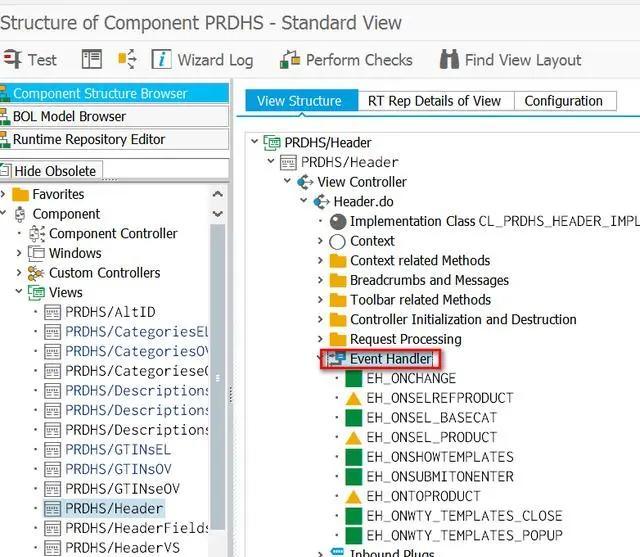The width and height of the screenshot is (640, 557).
Task: Click the Hide Obsolete button
Action: point(50,171)
